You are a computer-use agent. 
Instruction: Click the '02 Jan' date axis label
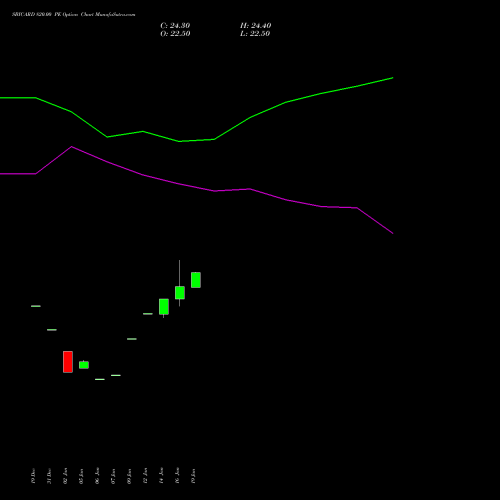pos(65,476)
